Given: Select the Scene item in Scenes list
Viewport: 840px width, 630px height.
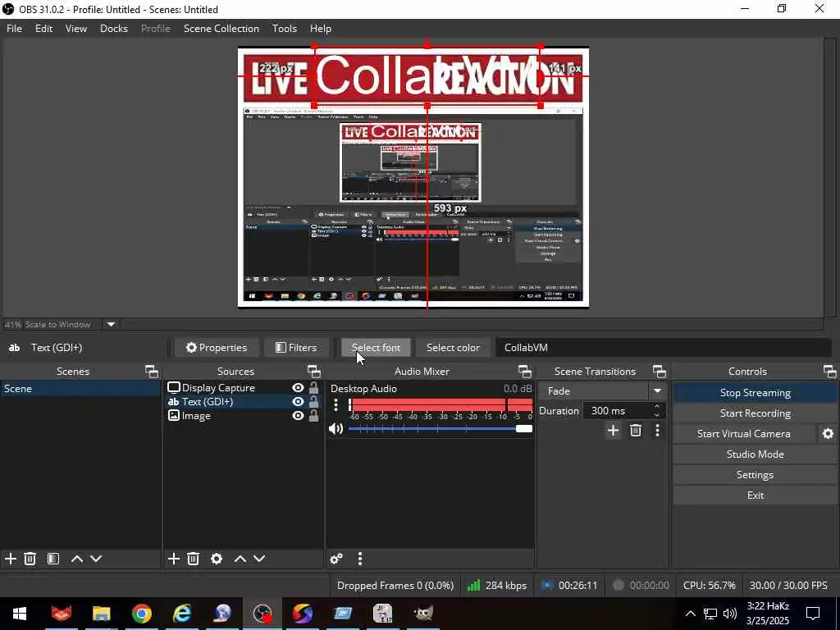Looking at the screenshot, I should tap(80, 388).
